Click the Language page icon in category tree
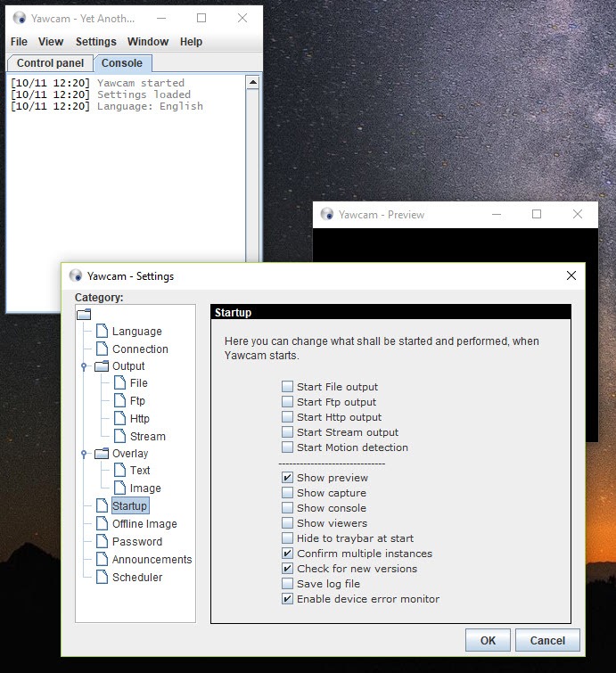 tap(103, 331)
